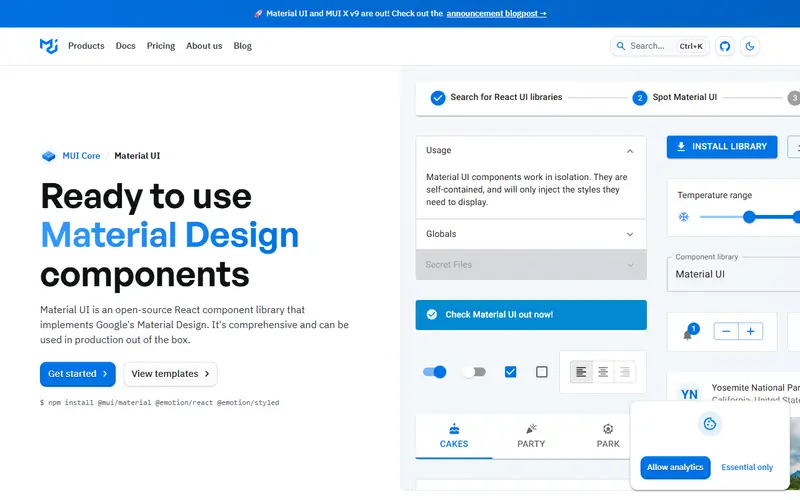Image resolution: width=800 pixels, height=500 pixels.
Task: Click Allow analytics in the cookie popup
Action: click(675, 467)
